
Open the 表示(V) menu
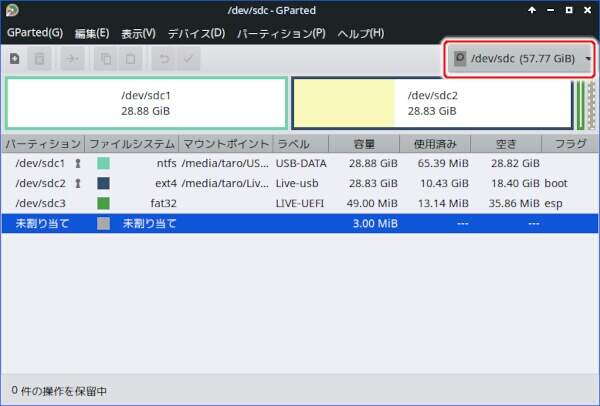pyautogui.click(x=138, y=33)
